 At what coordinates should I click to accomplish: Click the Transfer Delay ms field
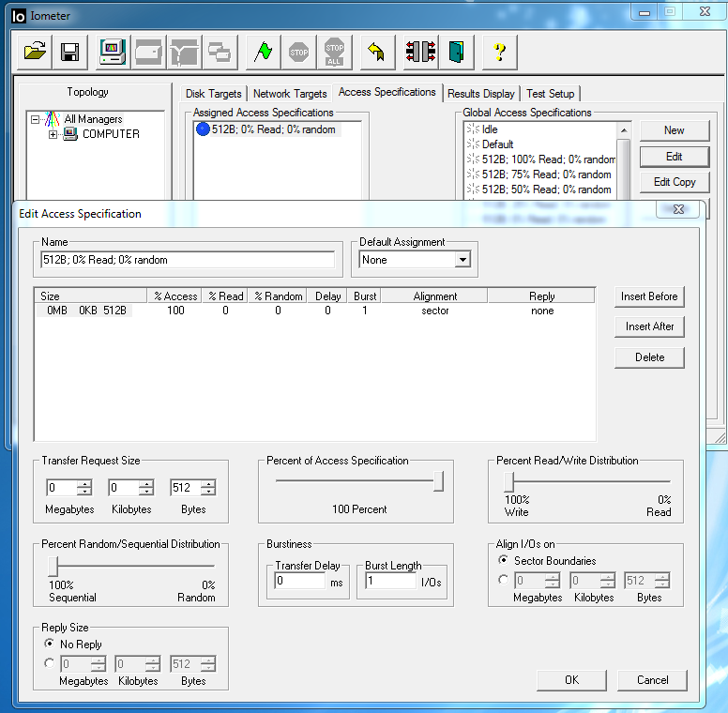tap(300, 581)
